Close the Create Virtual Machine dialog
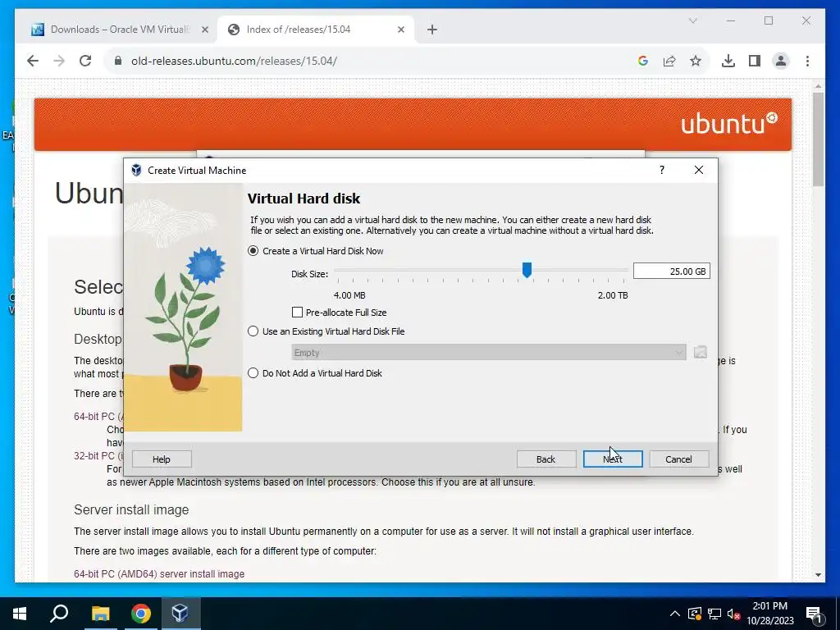Image resolution: width=840 pixels, height=630 pixels. (x=699, y=170)
